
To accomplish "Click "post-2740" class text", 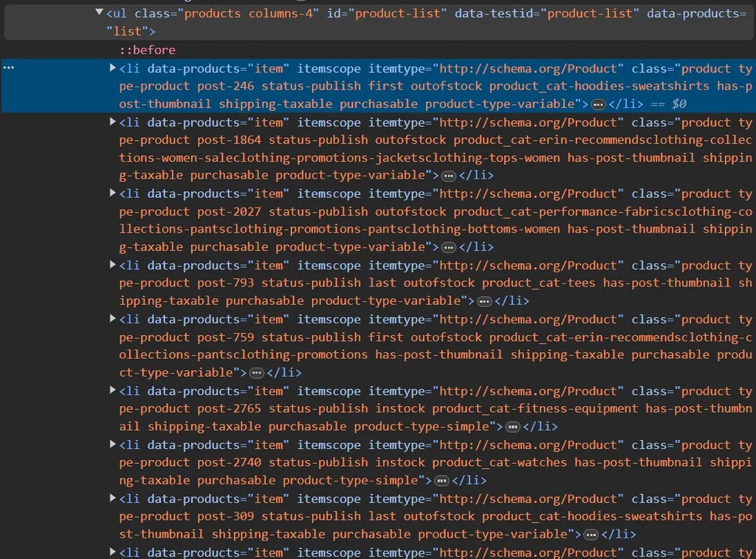I will [x=229, y=462].
